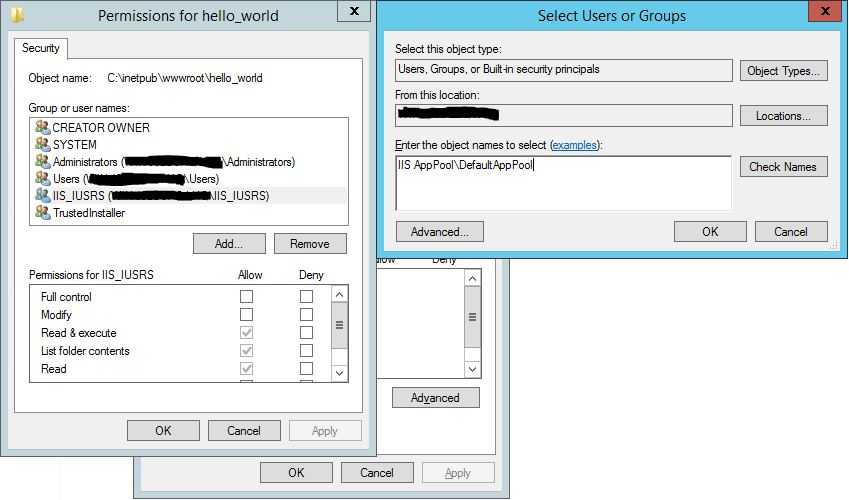This screenshot has width=849, height=500.
Task: Select the CREATOR OWNER group icon
Action: coord(43,127)
